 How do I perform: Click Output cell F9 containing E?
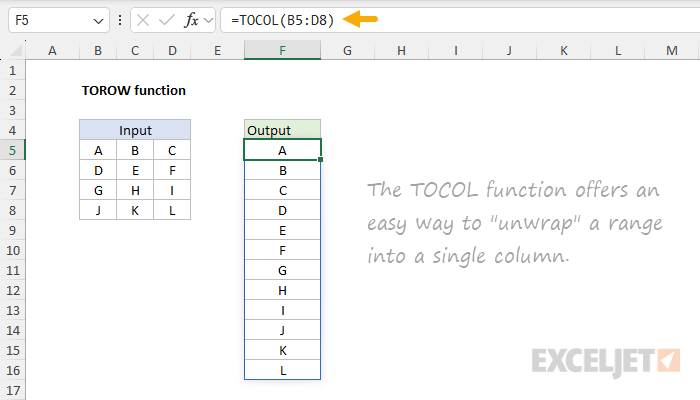(282, 230)
